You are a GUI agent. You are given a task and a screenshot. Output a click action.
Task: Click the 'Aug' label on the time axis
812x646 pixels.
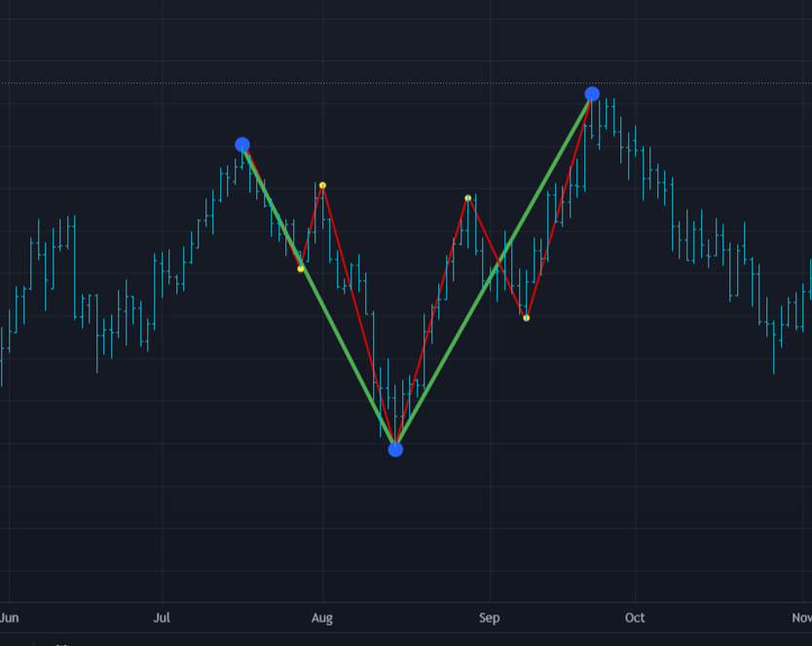(322, 618)
